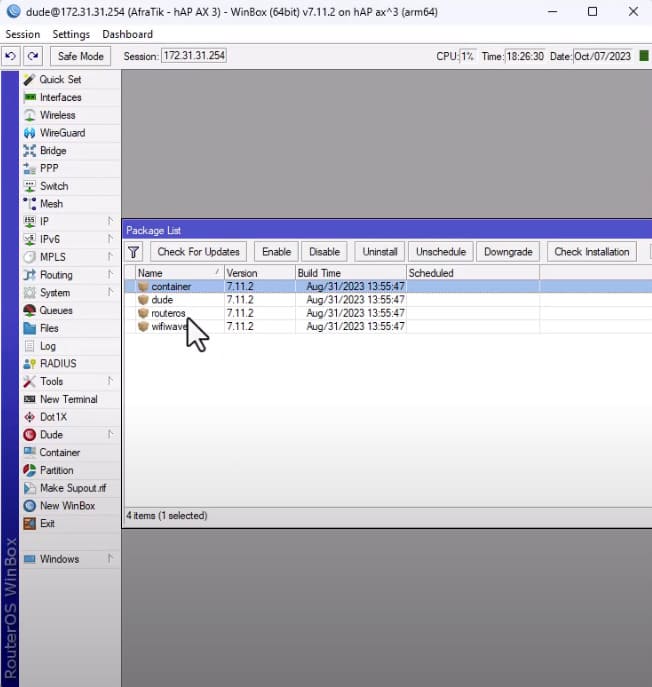Viewport: 652px width, 687px height.
Task: Expand the Tools submenu
Action: (110, 381)
